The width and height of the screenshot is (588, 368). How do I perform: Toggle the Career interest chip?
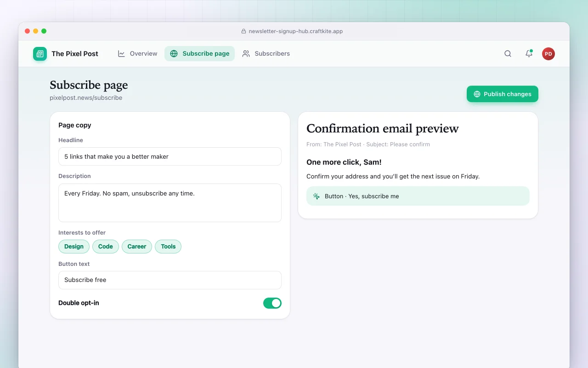click(x=137, y=247)
